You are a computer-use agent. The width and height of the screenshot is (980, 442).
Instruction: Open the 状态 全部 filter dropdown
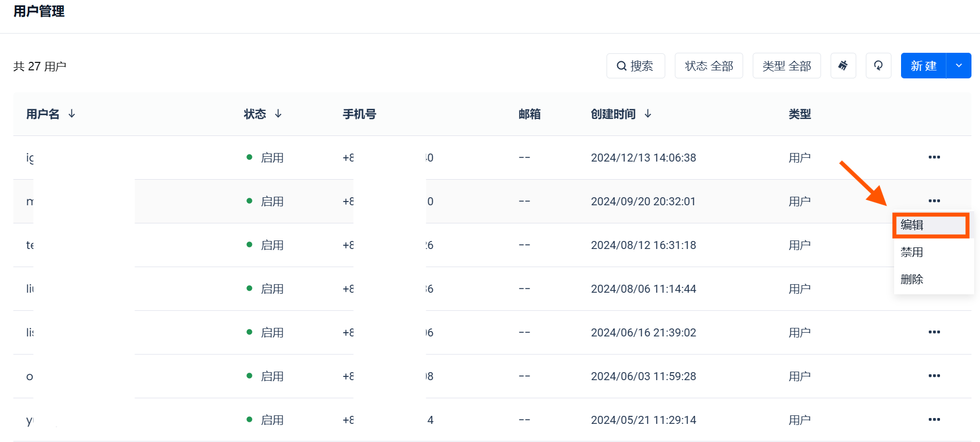708,66
